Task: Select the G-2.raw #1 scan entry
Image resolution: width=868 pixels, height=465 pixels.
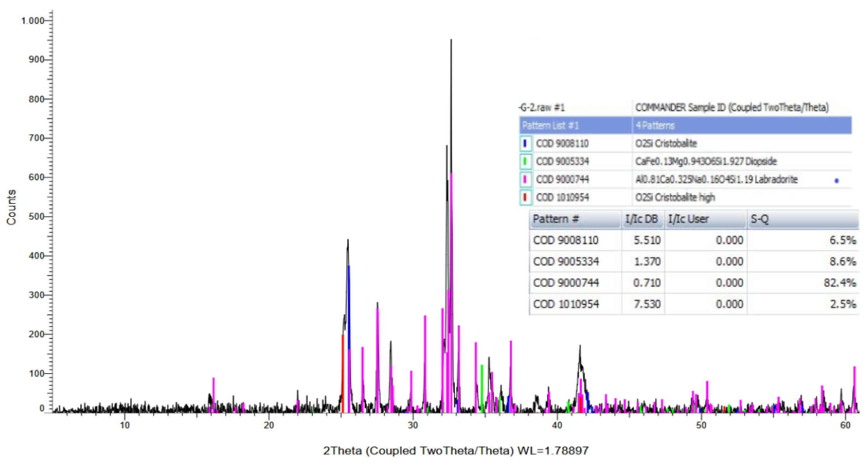Action: [542, 107]
